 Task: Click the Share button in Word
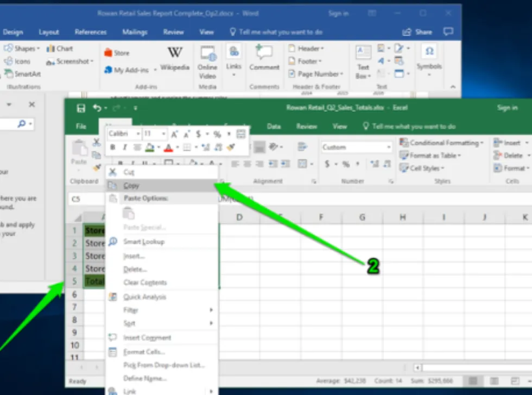point(419,32)
